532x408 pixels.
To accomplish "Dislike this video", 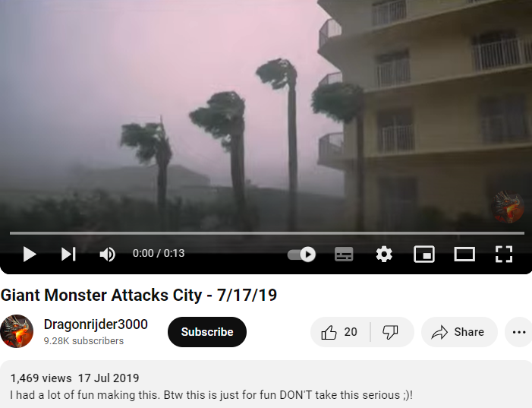I will tap(392, 332).
